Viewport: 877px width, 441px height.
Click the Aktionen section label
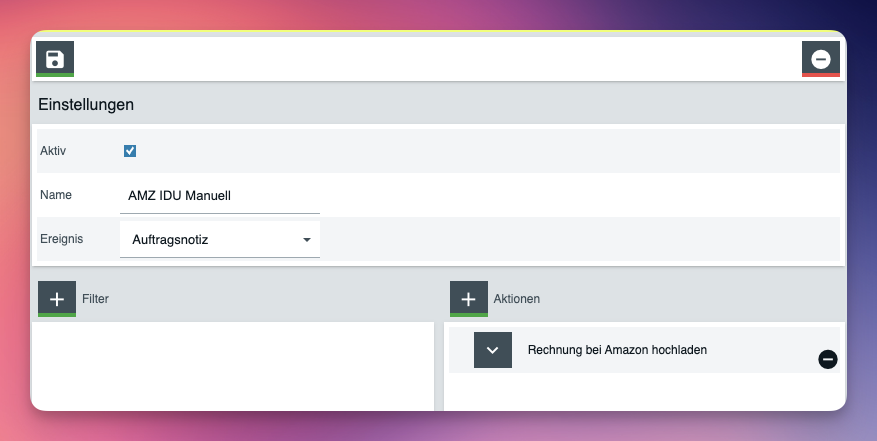coord(517,298)
